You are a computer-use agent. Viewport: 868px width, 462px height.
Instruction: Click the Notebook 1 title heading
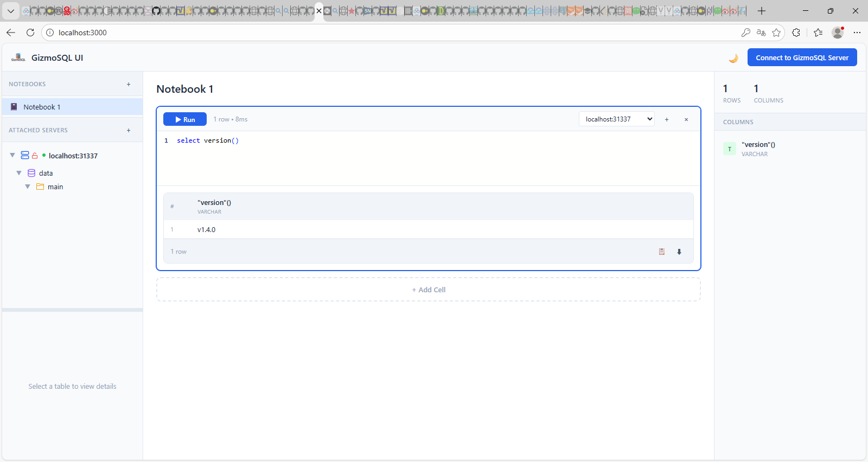[x=185, y=89]
